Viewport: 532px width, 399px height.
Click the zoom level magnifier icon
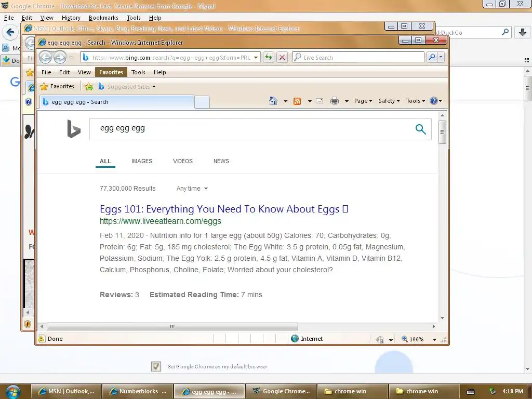(404, 339)
